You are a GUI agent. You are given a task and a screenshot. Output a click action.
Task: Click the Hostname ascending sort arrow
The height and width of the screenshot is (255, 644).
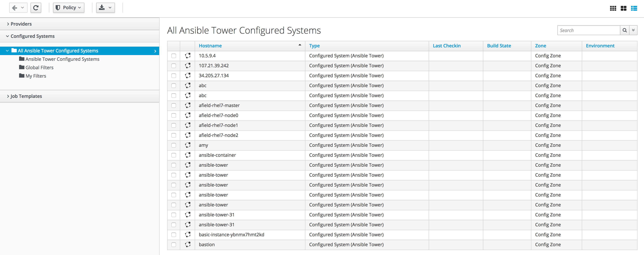pyautogui.click(x=299, y=45)
